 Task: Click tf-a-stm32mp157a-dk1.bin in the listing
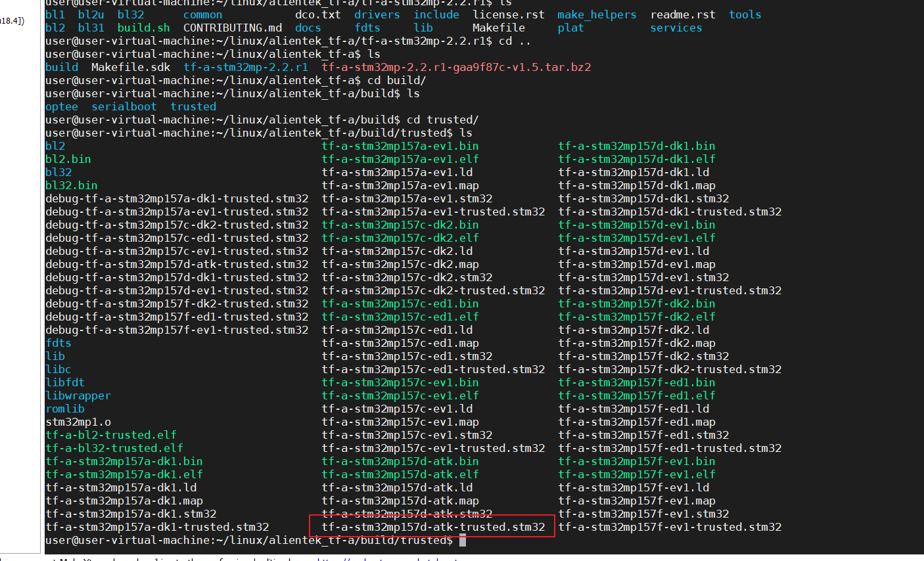point(124,461)
